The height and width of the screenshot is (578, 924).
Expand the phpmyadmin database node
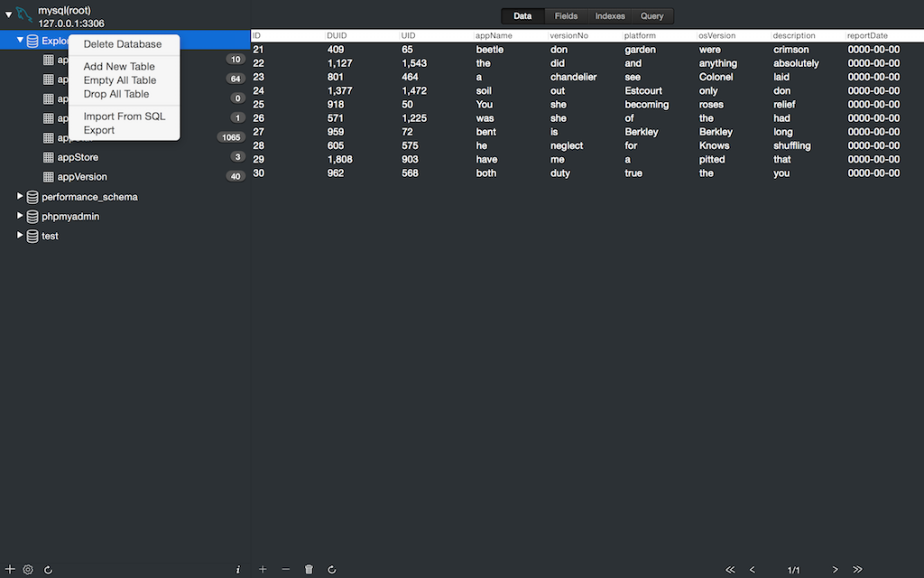(21, 216)
